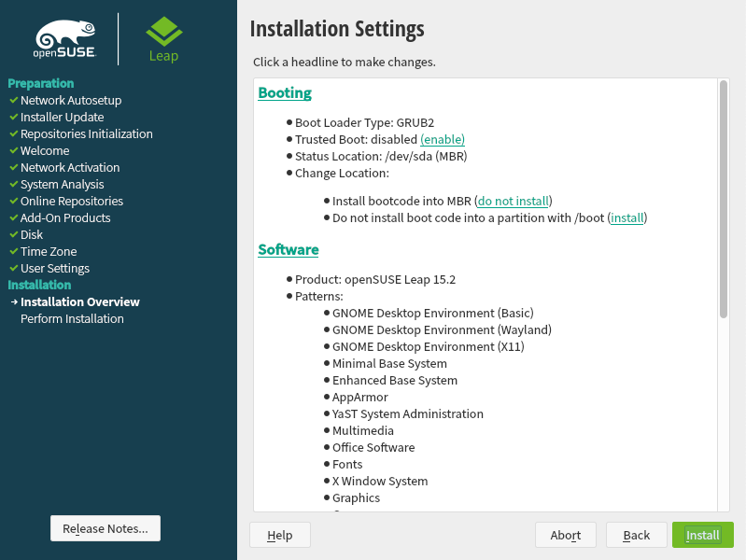This screenshot has height=560, width=746.
Task: Select the Installer Update step
Action: tap(62, 117)
